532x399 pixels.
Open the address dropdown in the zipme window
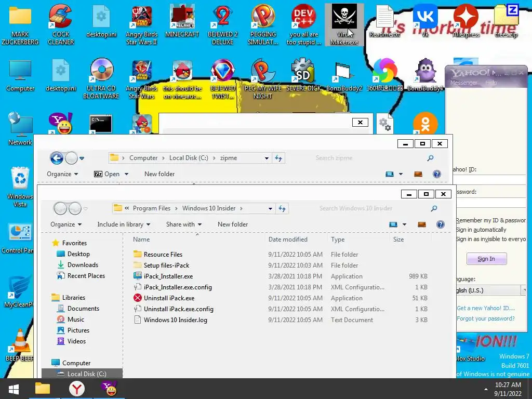tap(267, 158)
